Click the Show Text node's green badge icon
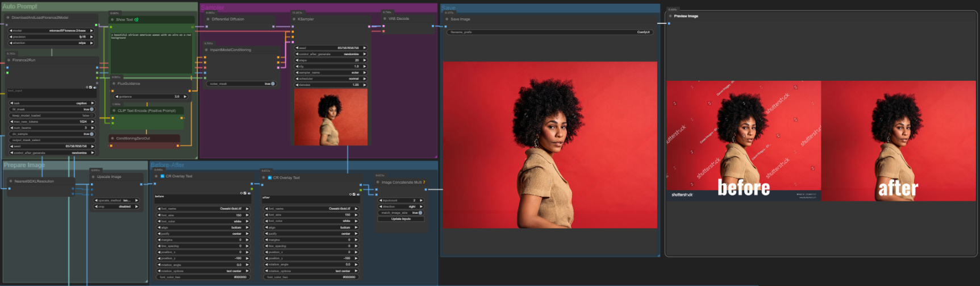Viewport: 980px width, 286px height. click(136, 19)
